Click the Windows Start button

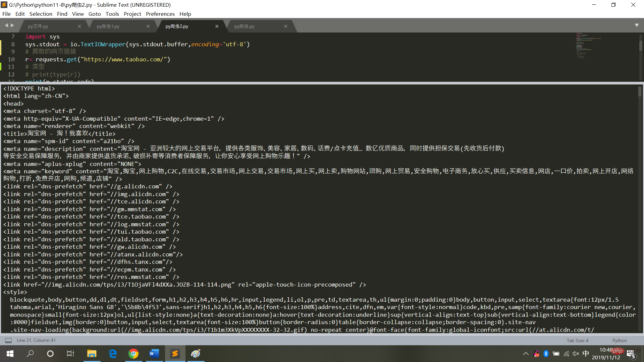[x=10, y=354]
